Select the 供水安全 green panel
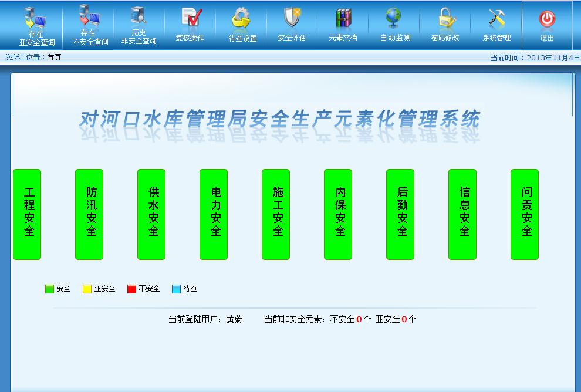 click(151, 215)
